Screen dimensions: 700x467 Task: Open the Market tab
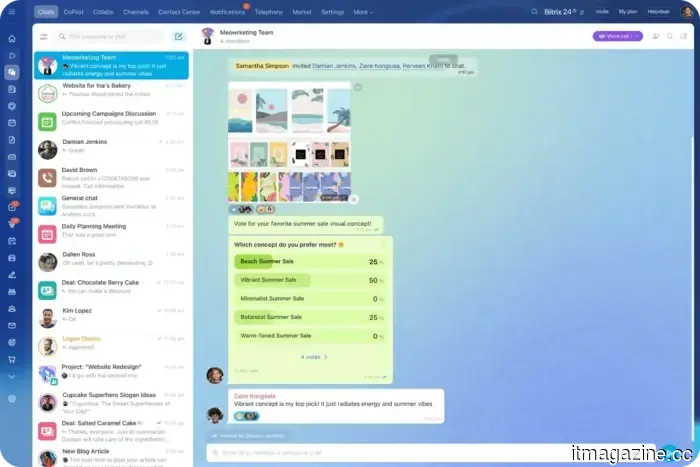[x=302, y=12]
